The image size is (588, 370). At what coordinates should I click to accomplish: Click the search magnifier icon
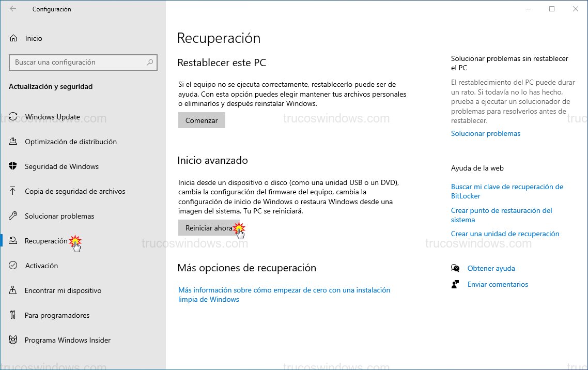(150, 62)
